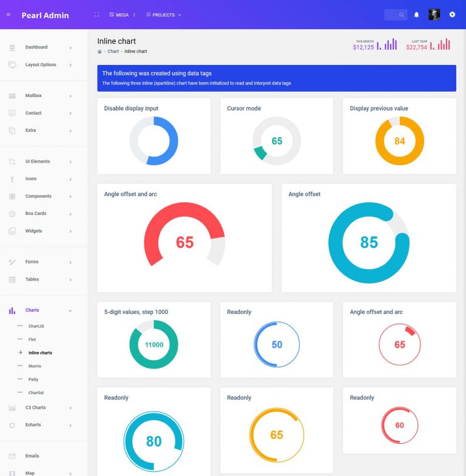This screenshot has height=476, width=466.
Task: Click the blue Readonly 50 knob
Action: tap(277, 345)
